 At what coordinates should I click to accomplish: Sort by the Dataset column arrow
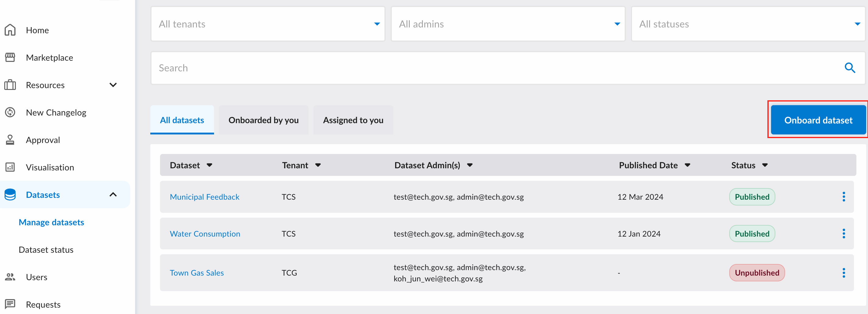pyautogui.click(x=209, y=165)
